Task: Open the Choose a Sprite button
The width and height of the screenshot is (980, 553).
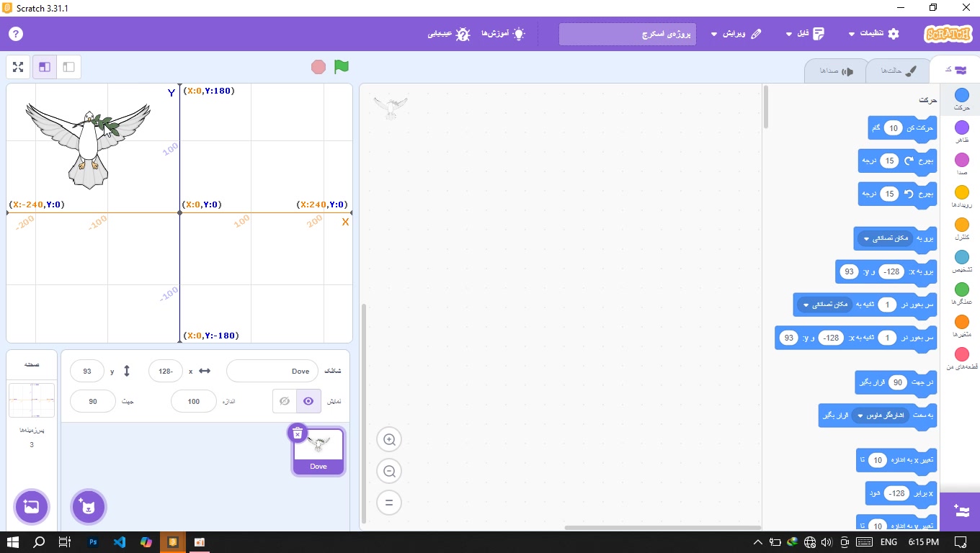Action: [x=89, y=507]
